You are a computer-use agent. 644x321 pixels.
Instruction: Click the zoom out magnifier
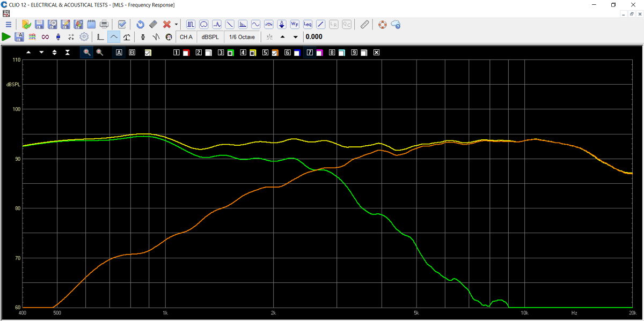tap(99, 53)
